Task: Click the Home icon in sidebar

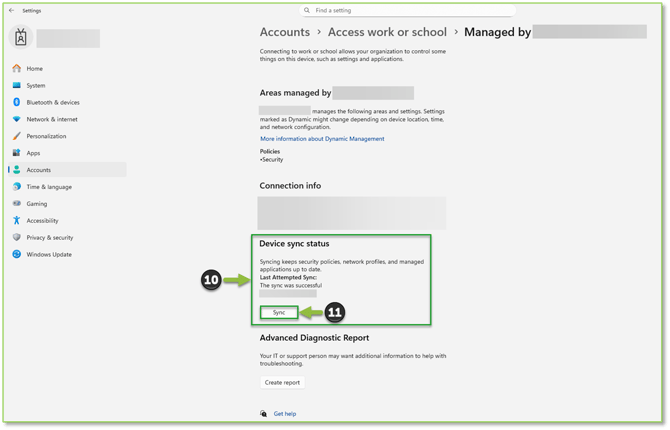Action: [x=17, y=69]
